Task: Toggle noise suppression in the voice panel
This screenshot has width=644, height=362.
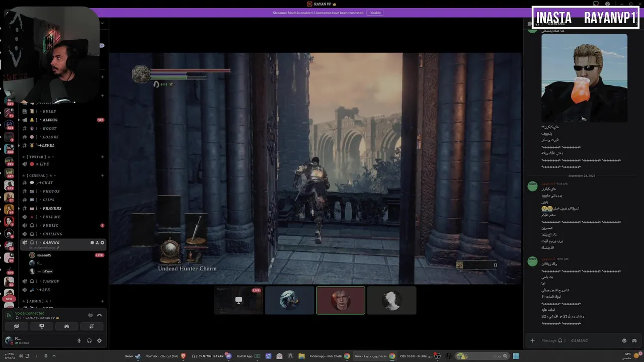Action: (91, 315)
